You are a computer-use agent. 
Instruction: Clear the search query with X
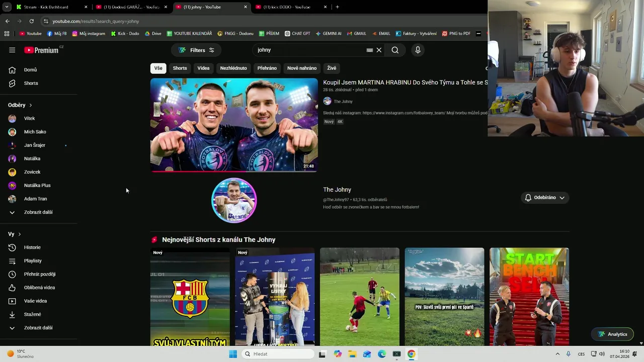pos(379,50)
